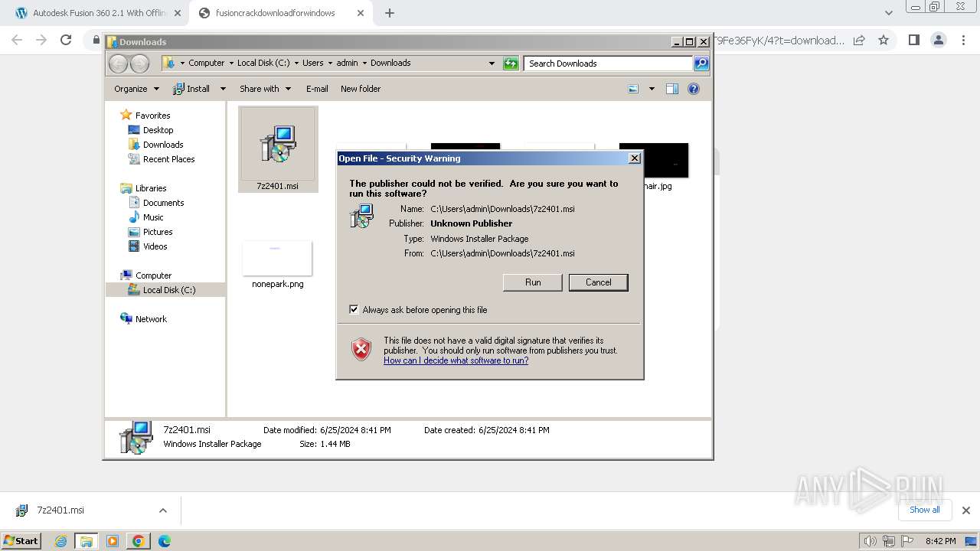Click Show all downloads button

(924, 510)
